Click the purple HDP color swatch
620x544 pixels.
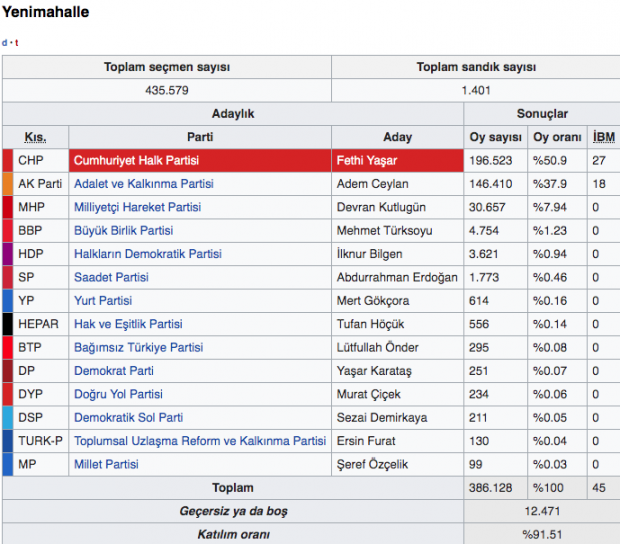pos(7,254)
